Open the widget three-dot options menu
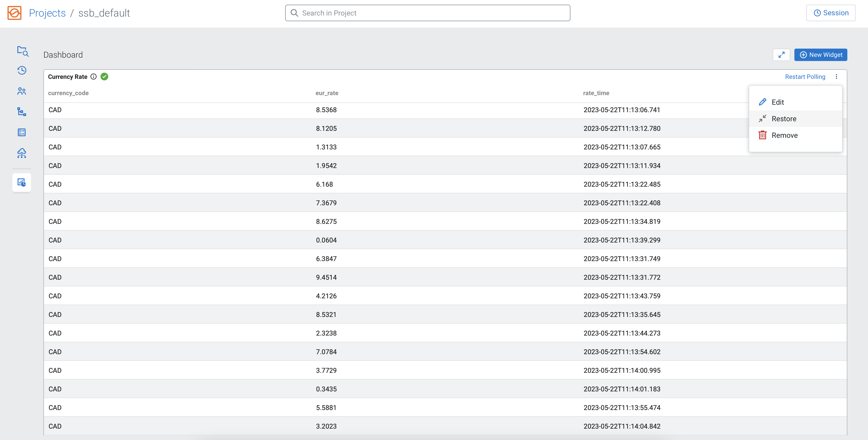Image resolution: width=868 pixels, height=440 pixels. [836, 77]
